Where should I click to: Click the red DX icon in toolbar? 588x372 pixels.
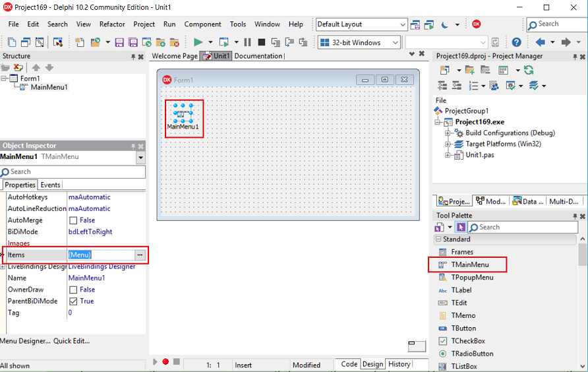click(476, 24)
